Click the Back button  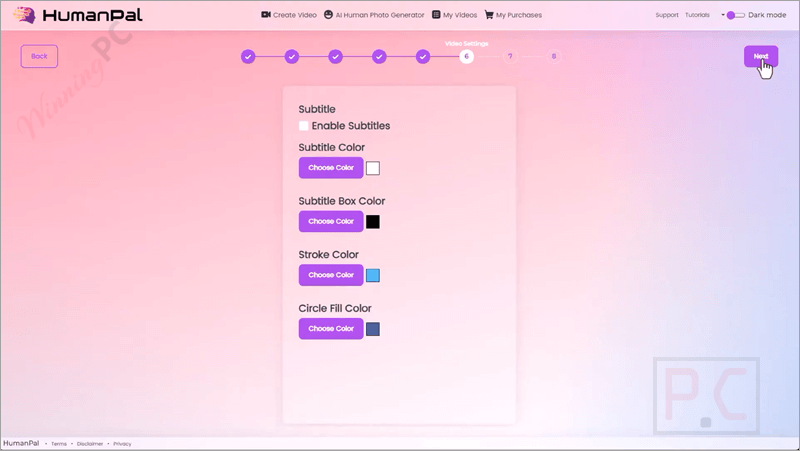coord(39,56)
